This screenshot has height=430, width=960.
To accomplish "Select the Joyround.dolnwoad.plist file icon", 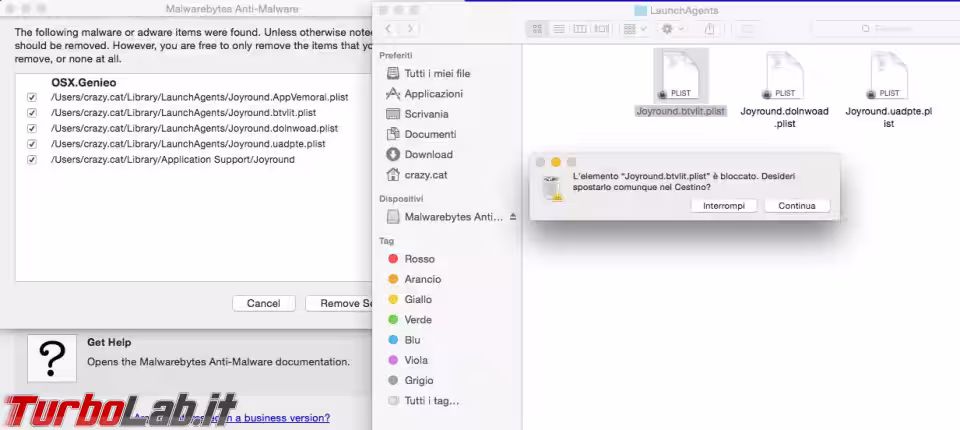I will coord(785,75).
